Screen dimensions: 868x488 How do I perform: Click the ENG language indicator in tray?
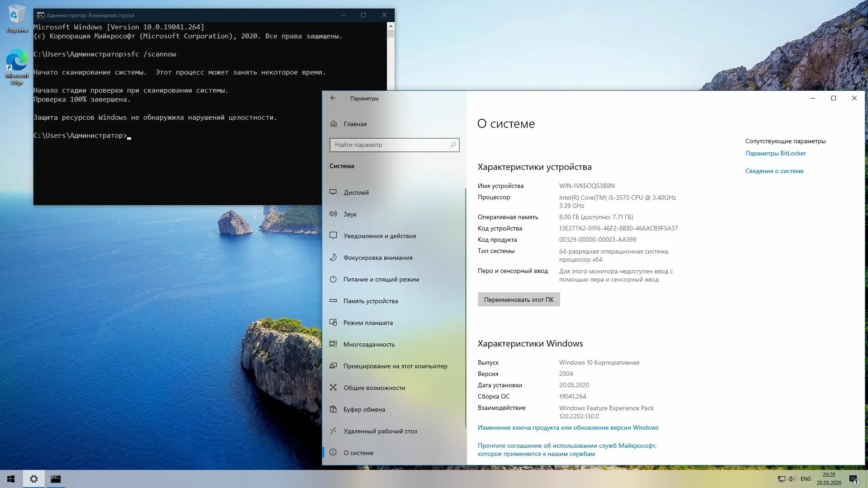[806, 479]
